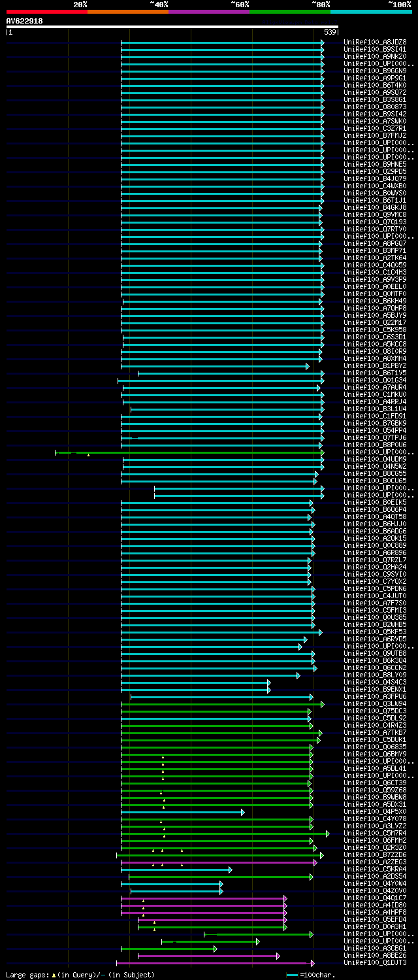Click the UniRef100_A7SWK0 label
The width and height of the screenshot is (418, 980).
point(376,121)
